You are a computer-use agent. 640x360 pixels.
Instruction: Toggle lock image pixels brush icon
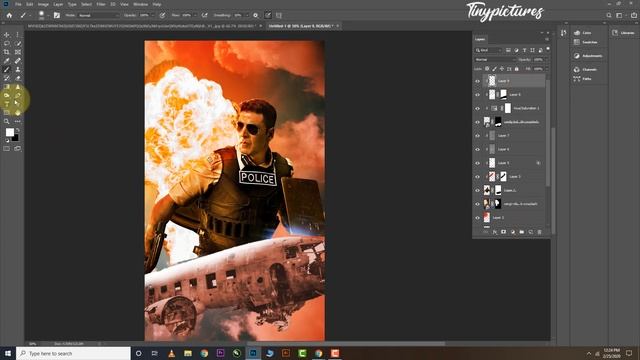click(494, 69)
